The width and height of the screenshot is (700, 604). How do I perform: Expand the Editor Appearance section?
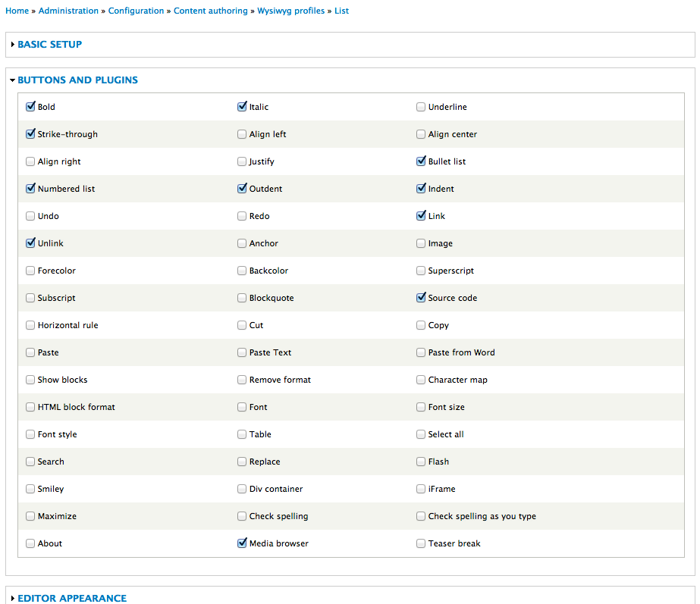click(72, 598)
